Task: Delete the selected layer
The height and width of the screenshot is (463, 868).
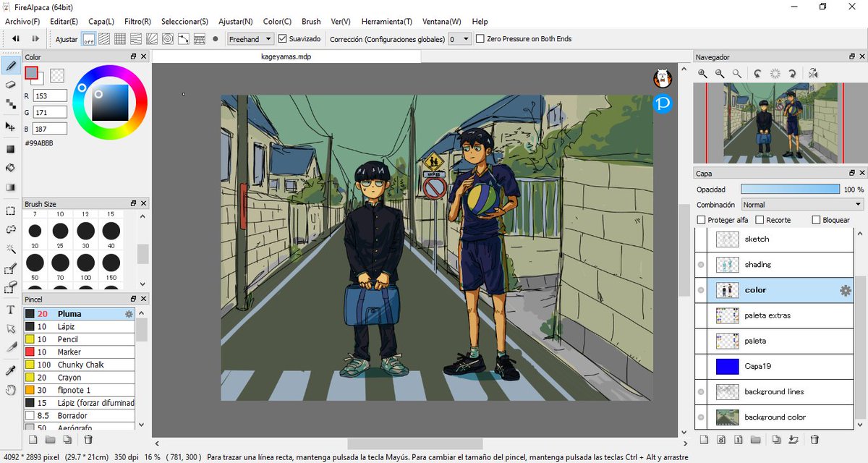Action: [x=814, y=439]
